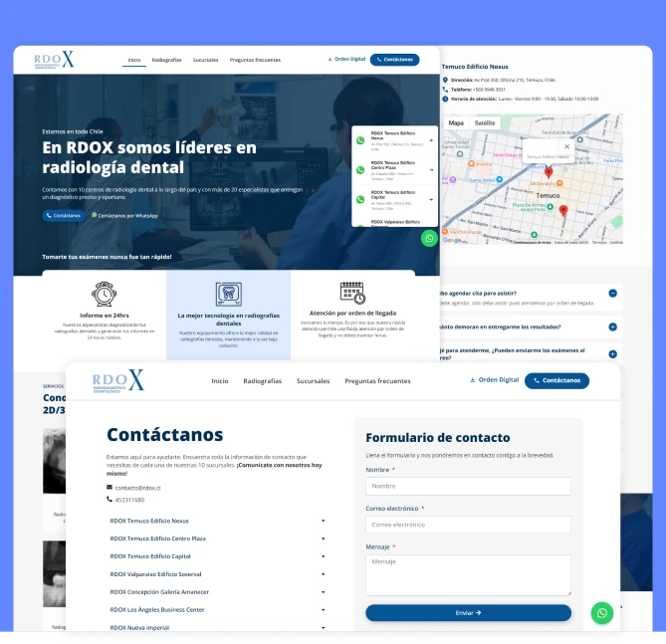Click Orden Digital link in the contact page header

pyautogui.click(x=494, y=380)
